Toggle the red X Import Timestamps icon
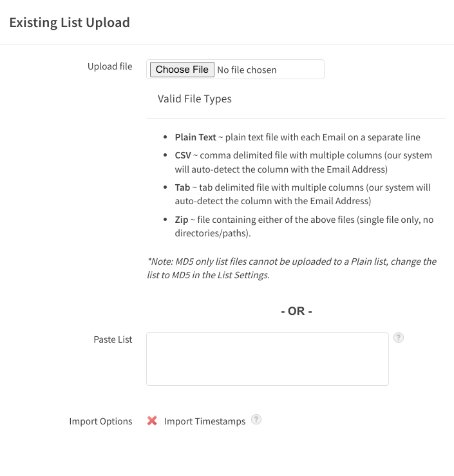Viewport: 454px width, 476px height. pos(152,421)
